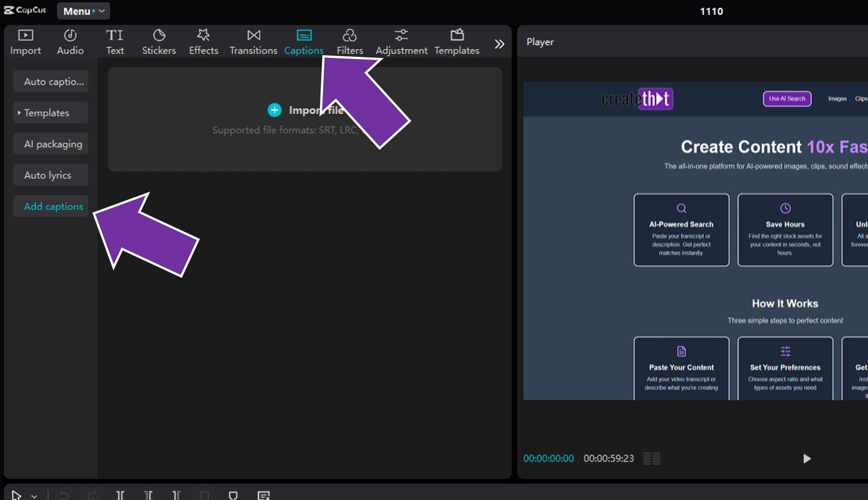Click the Undo arrow
The image size is (868, 500).
[x=64, y=495]
